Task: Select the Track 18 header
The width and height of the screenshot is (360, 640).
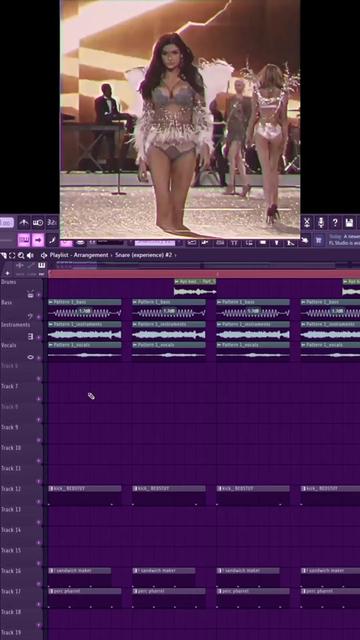Action: coord(21,618)
